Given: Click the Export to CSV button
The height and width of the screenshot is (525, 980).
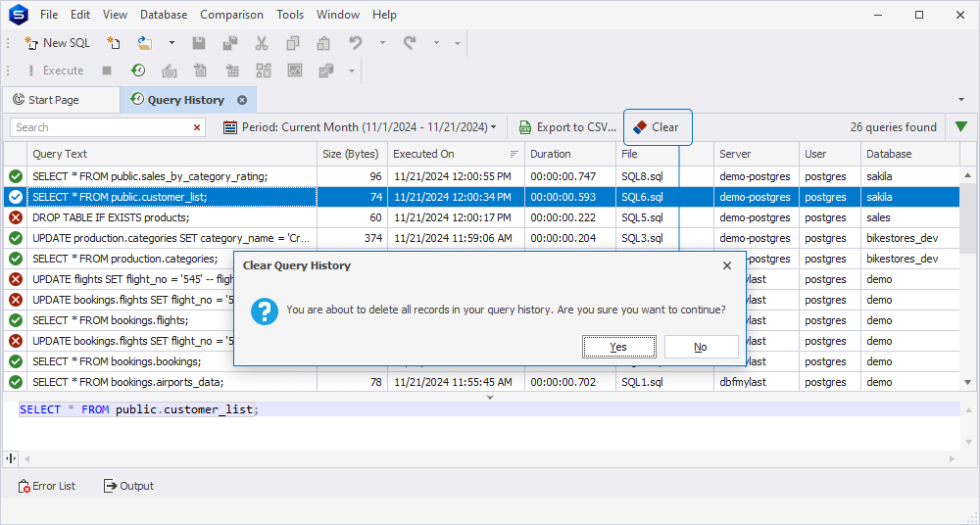Looking at the screenshot, I should pos(566,127).
